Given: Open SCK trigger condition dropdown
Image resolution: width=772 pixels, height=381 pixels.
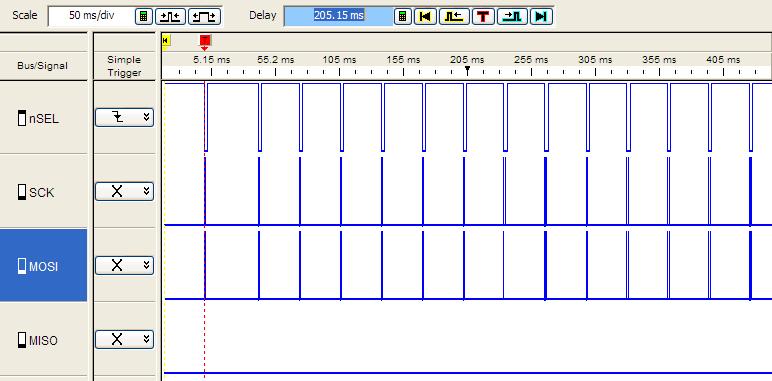Looking at the screenshot, I should click(x=125, y=191).
